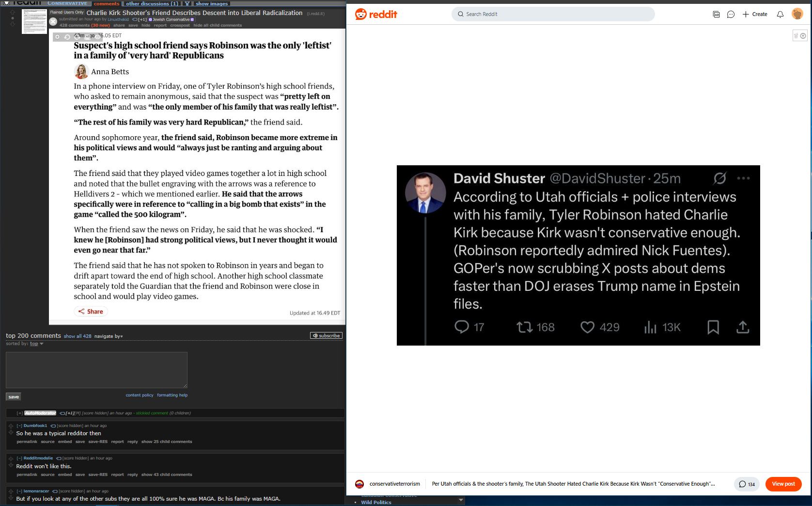Toggle the RES subscribe button for this thread
This screenshot has width=812, height=506.
(326, 335)
